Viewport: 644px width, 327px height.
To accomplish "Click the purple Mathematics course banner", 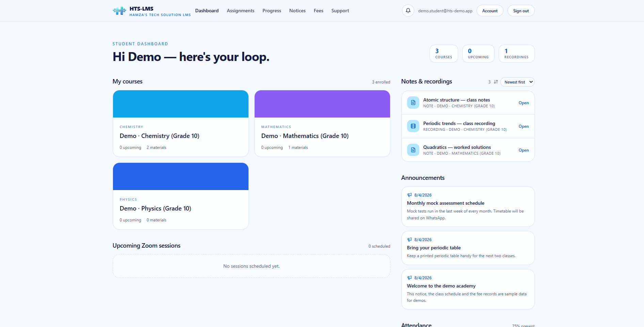I will [322, 104].
